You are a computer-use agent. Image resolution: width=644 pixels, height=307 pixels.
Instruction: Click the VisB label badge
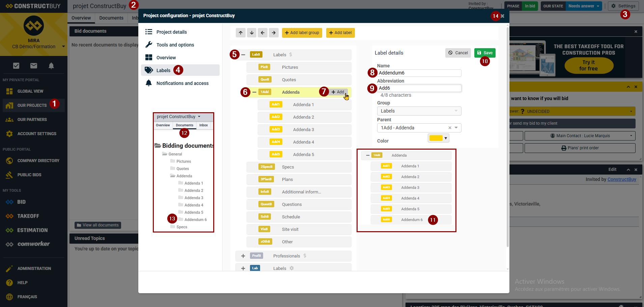pos(264,229)
